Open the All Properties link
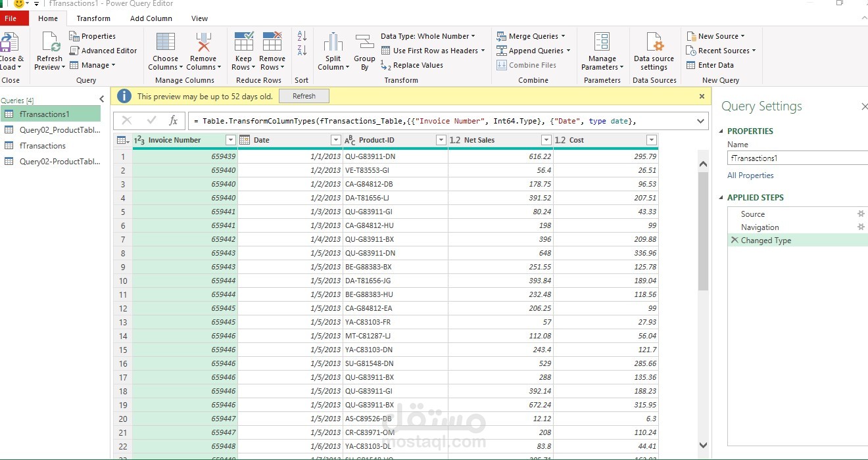The height and width of the screenshot is (460, 868). [750, 175]
